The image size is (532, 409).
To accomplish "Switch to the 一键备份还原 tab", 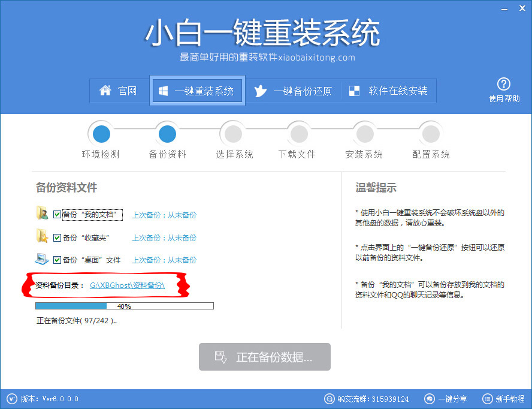I will (294, 91).
